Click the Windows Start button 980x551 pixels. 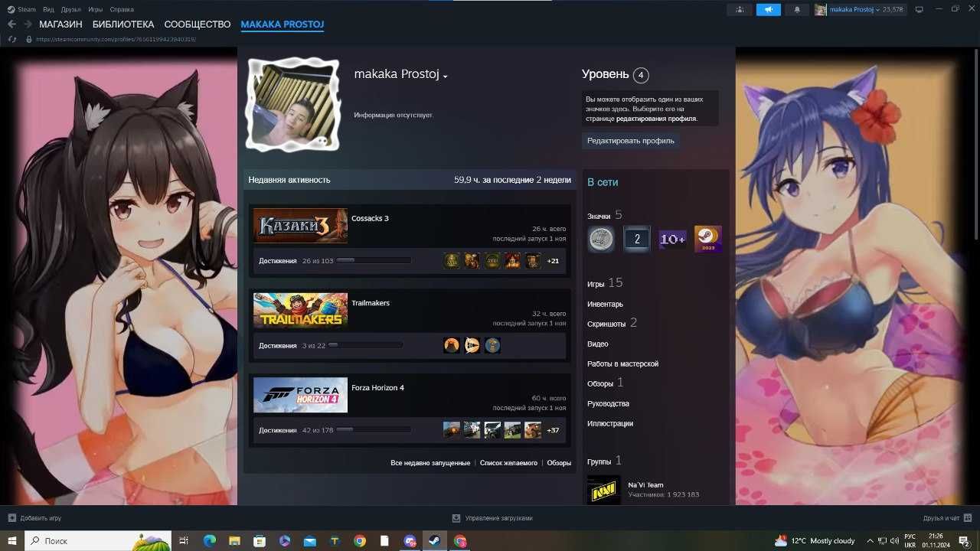click(x=12, y=541)
